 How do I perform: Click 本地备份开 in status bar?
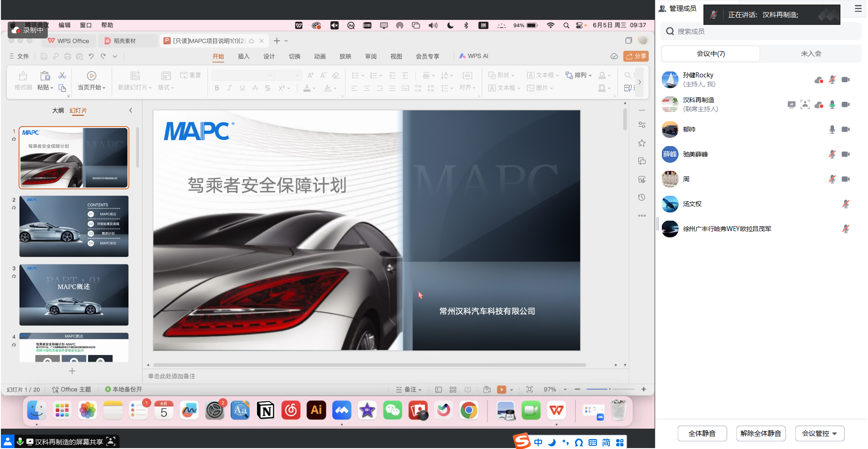(x=123, y=390)
